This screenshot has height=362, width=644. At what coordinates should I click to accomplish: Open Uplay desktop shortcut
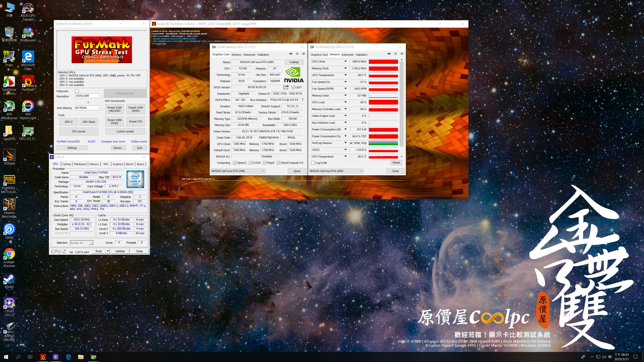coord(9,231)
